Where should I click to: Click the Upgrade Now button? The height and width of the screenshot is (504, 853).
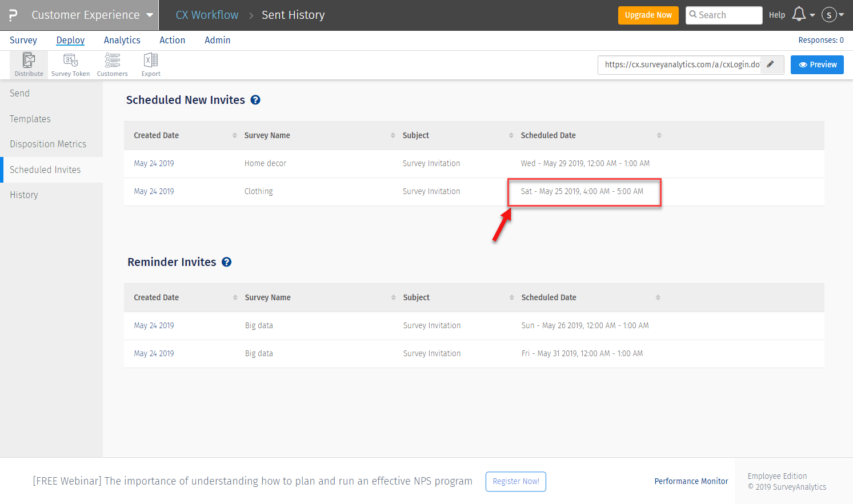648,15
